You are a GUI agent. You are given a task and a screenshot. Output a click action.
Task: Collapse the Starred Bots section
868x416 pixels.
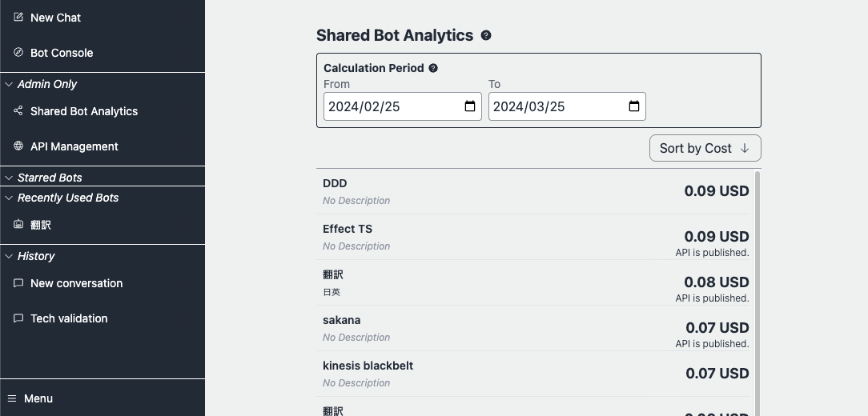[x=10, y=178]
